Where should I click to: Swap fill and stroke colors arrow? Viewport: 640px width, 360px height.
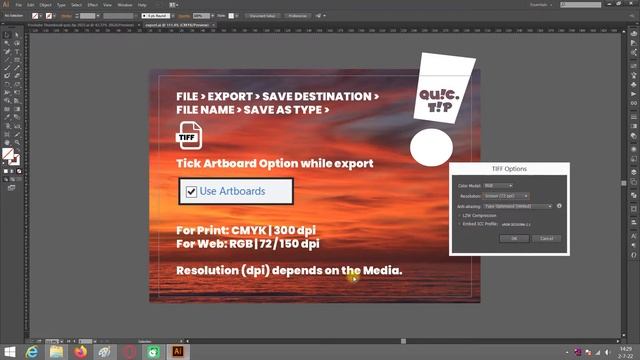(17, 151)
